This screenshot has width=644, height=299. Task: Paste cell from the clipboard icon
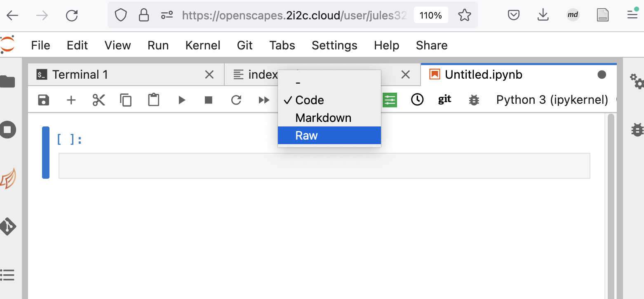coord(154,100)
